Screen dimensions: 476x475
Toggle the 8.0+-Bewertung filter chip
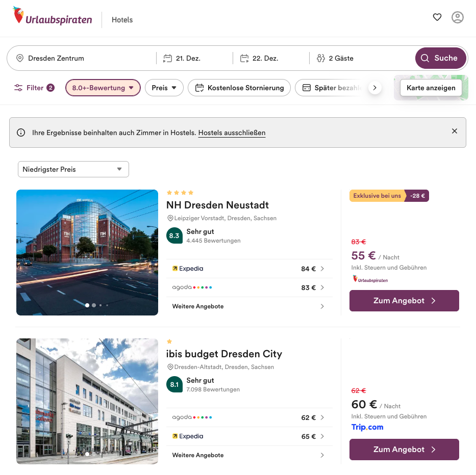[103, 88]
